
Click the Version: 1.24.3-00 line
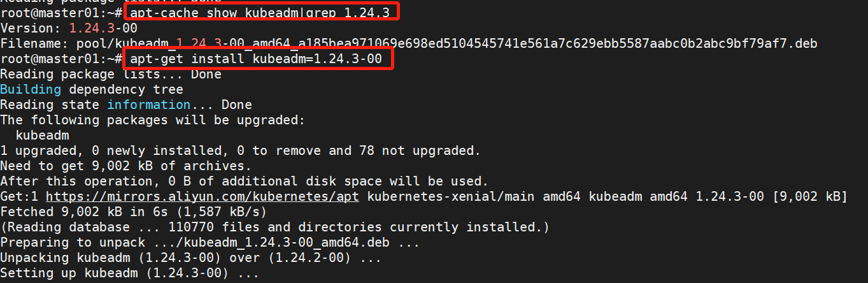click(69, 29)
